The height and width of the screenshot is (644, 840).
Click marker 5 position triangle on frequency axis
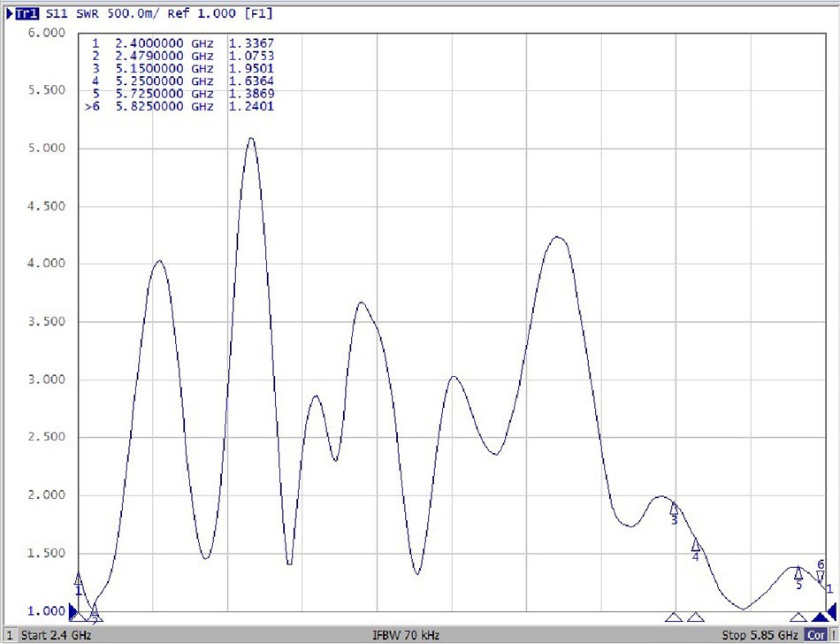click(x=798, y=617)
